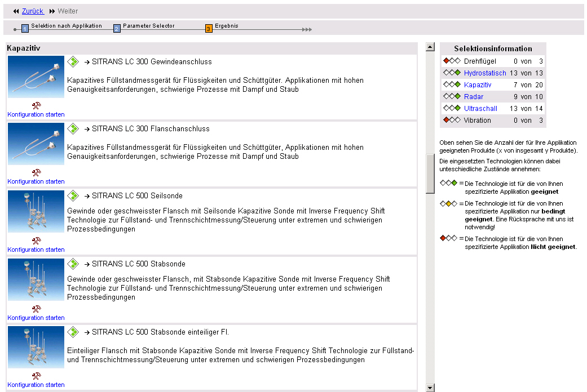
Task: Click the blue step 1 number box
Action: [x=25, y=28]
